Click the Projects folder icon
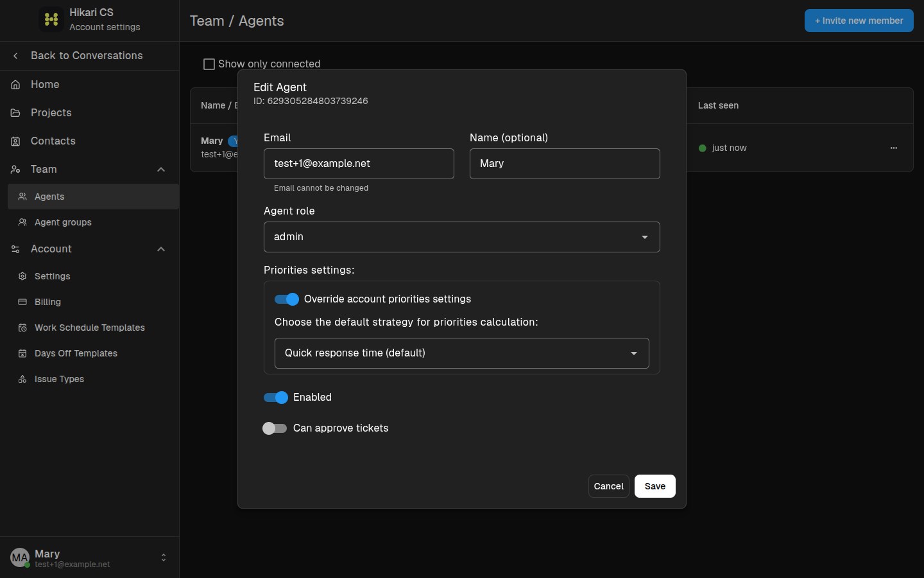 [15, 113]
